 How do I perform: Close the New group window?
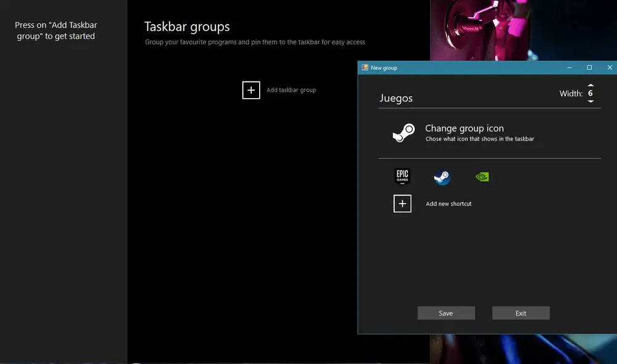pyautogui.click(x=610, y=68)
